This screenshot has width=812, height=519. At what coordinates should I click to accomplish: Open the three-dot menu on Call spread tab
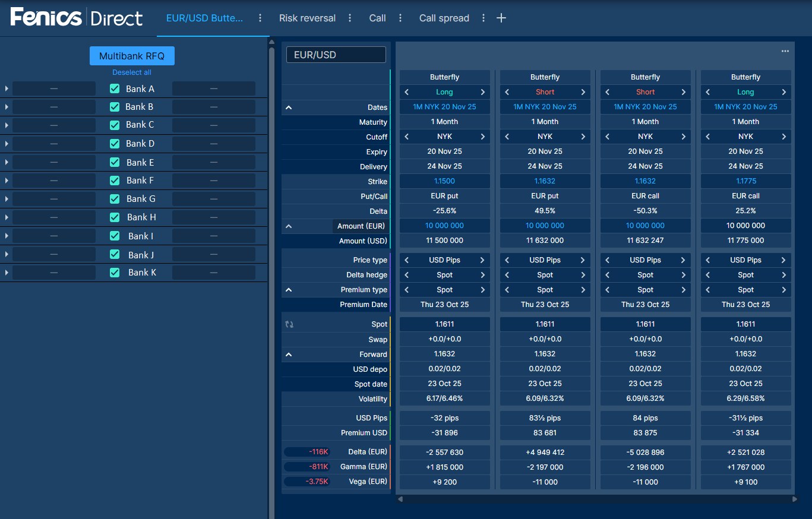pos(484,18)
